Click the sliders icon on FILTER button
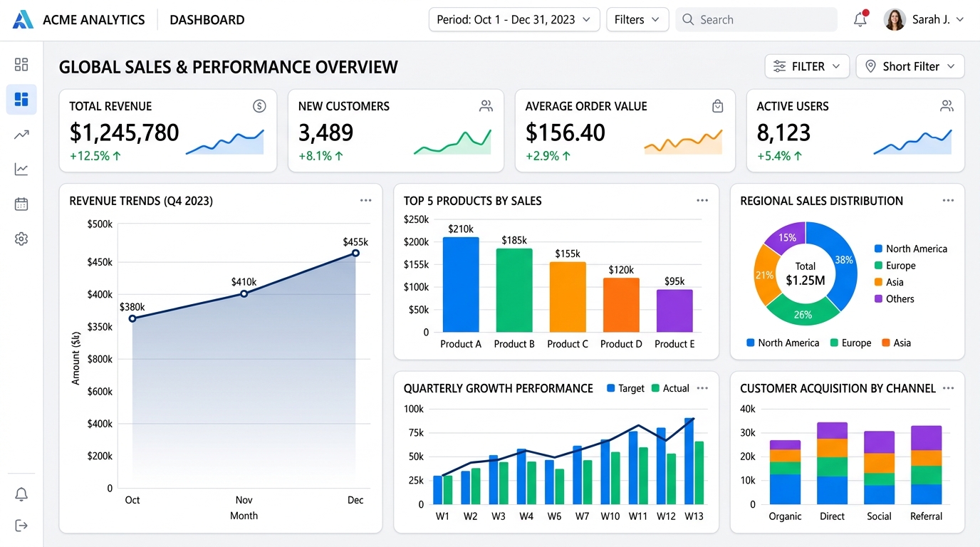 coord(780,66)
